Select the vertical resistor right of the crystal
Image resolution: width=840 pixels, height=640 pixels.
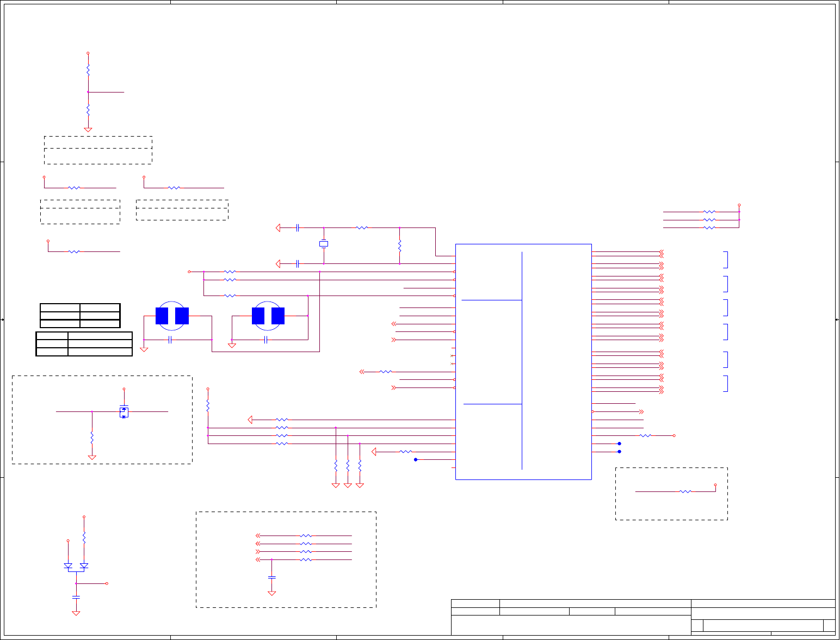399,245
